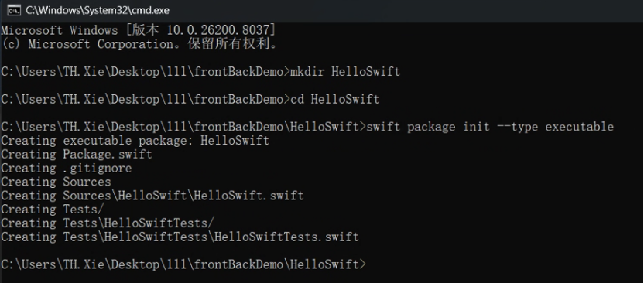This screenshot has height=283, width=644.
Task: Click the 保留所有权利 text
Action: (228, 44)
